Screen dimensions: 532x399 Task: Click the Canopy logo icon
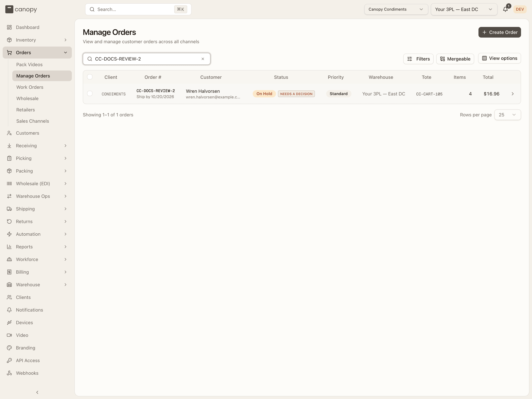(x=9, y=9)
